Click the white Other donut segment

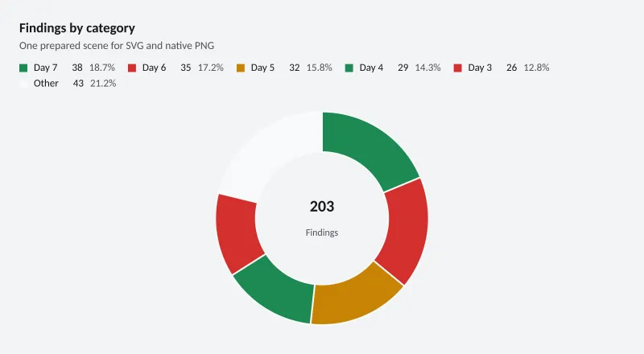click(x=273, y=154)
